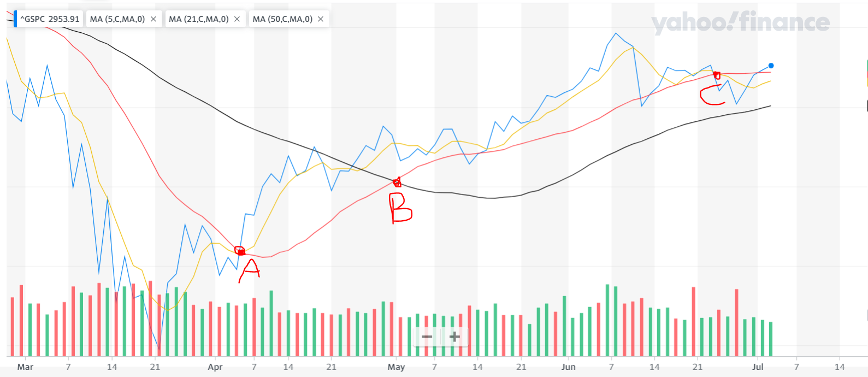Click the Jul label on time axis
This screenshot has height=377, width=868.
tap(757, 367)
